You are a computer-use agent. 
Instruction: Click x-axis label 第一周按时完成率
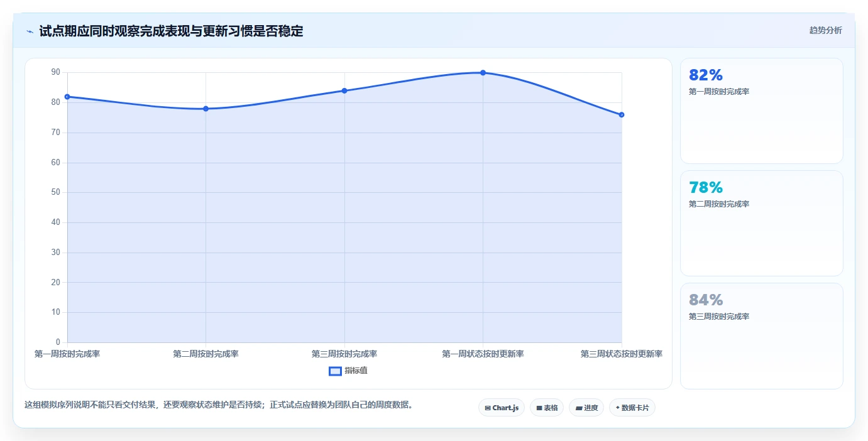pyautogui.click(x=67, y=354)
